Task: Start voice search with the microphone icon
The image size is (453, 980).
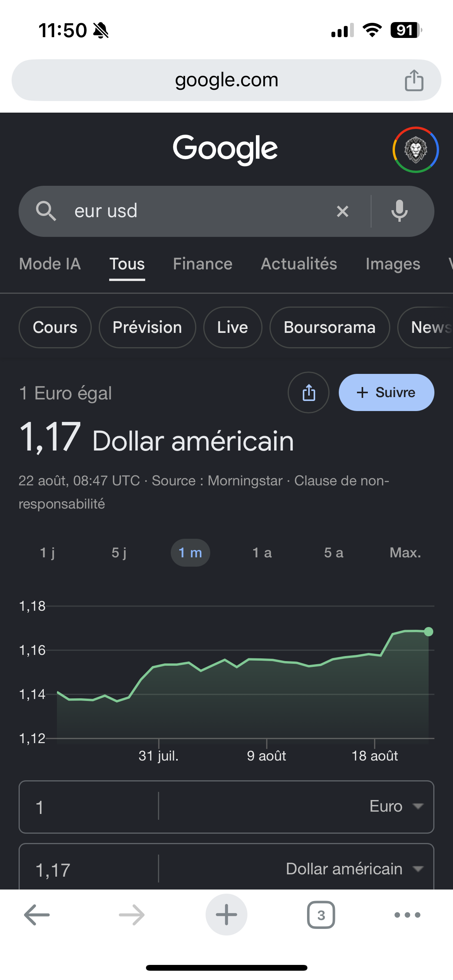Action: [399, 211]
